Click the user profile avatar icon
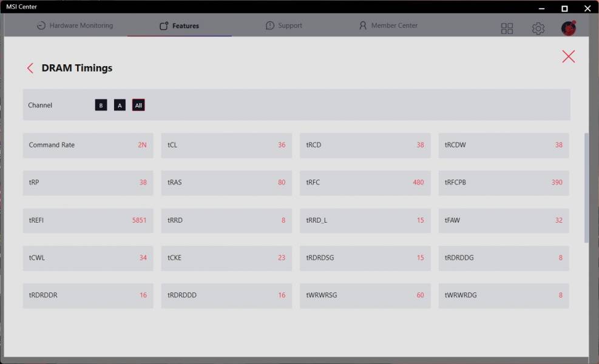Image resolution: width=599 pixels, height=364 pixels. (x=568, y=28)
